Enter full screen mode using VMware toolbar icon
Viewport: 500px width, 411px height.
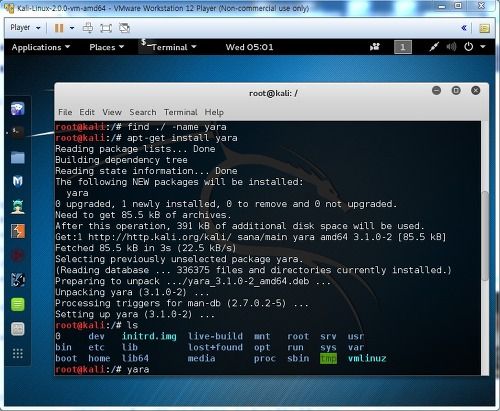(106, 28)
